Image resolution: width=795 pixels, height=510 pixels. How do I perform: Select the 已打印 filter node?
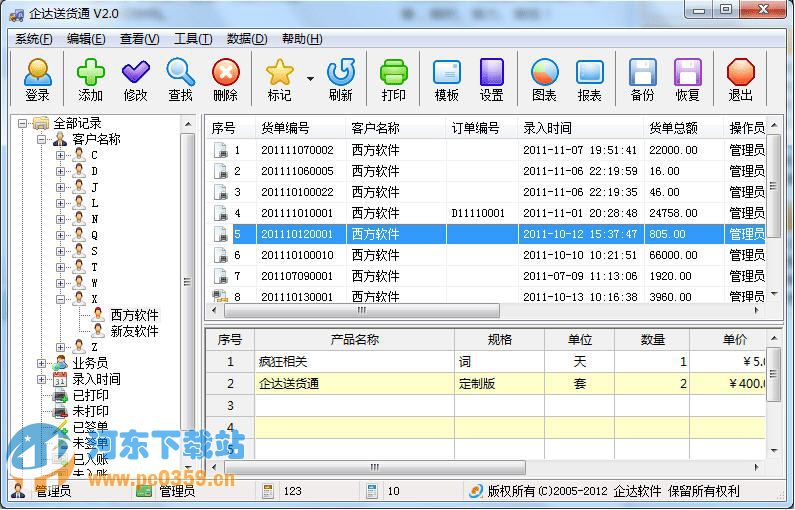(90, 395)
